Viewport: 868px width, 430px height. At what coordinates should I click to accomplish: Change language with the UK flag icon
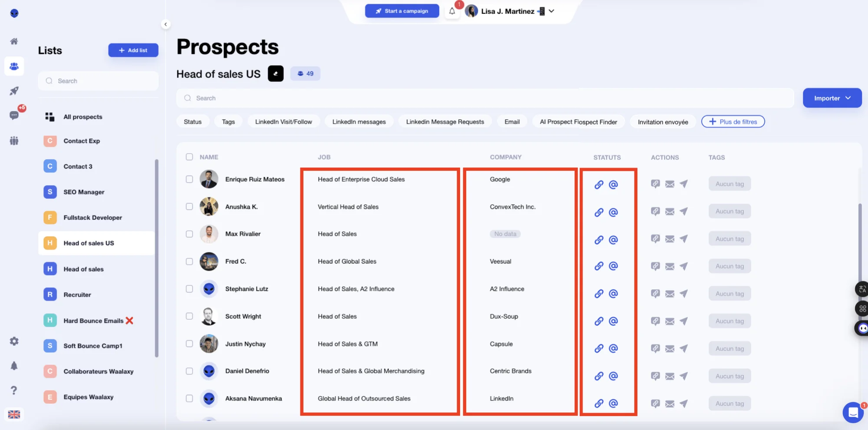pyautogui.click(x=14, y=414)
